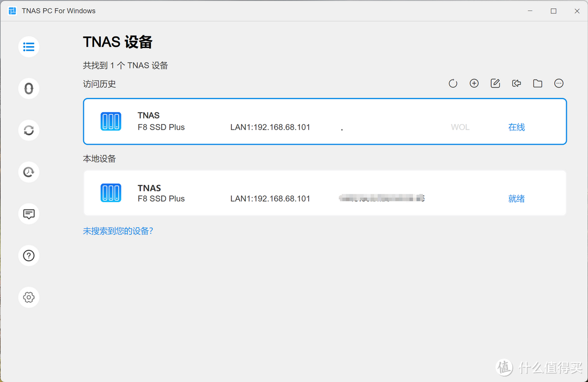Click LAN1 IP address in 访问历史 row
Image resolution: width=588 pixels, height=382 pixels.
pyautogui.click(x=270, y=127)
